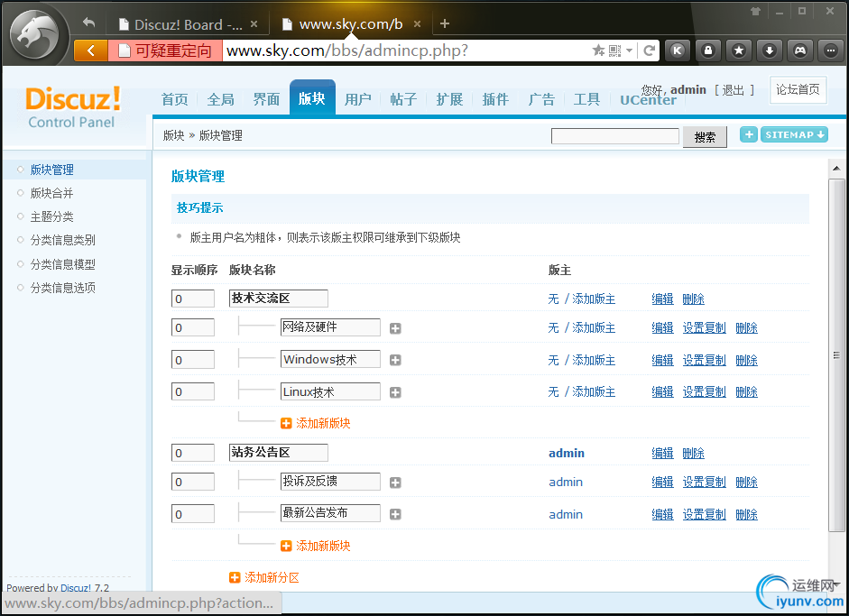The height and width of the screenshot is (616, 849).
Task: Click 添加新分区 link
Action: (272, 577)
